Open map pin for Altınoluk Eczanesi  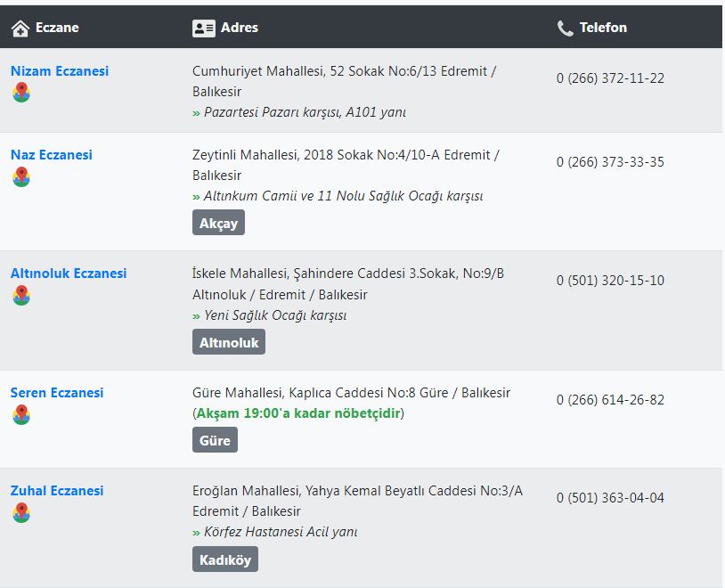point(21,295)
